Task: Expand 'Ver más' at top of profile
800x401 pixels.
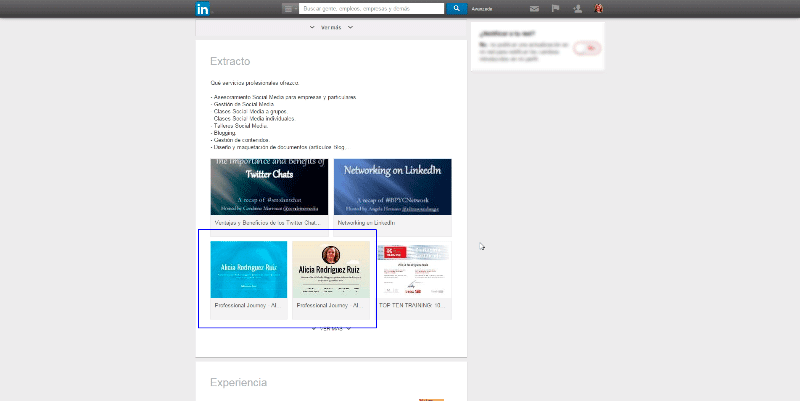Action: (330, 27)
